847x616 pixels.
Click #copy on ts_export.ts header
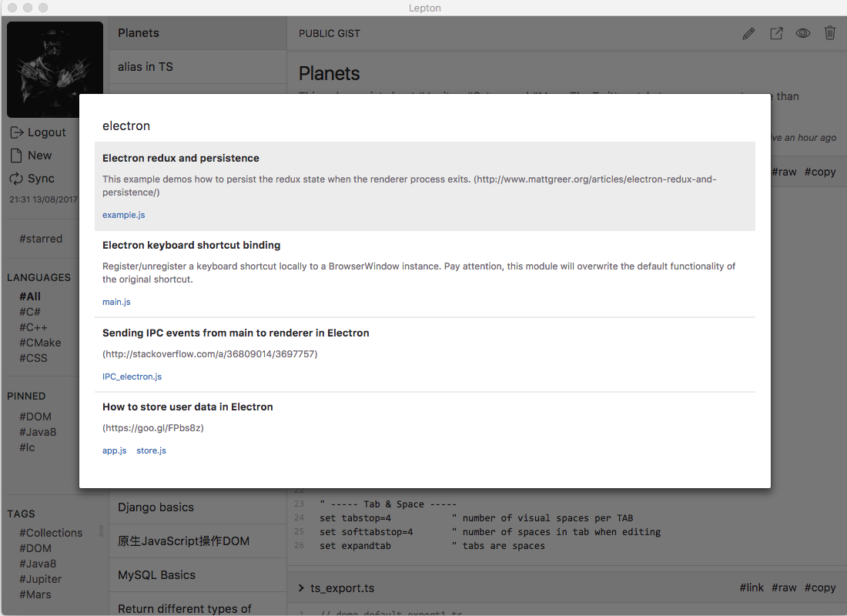tap(820, 588)
